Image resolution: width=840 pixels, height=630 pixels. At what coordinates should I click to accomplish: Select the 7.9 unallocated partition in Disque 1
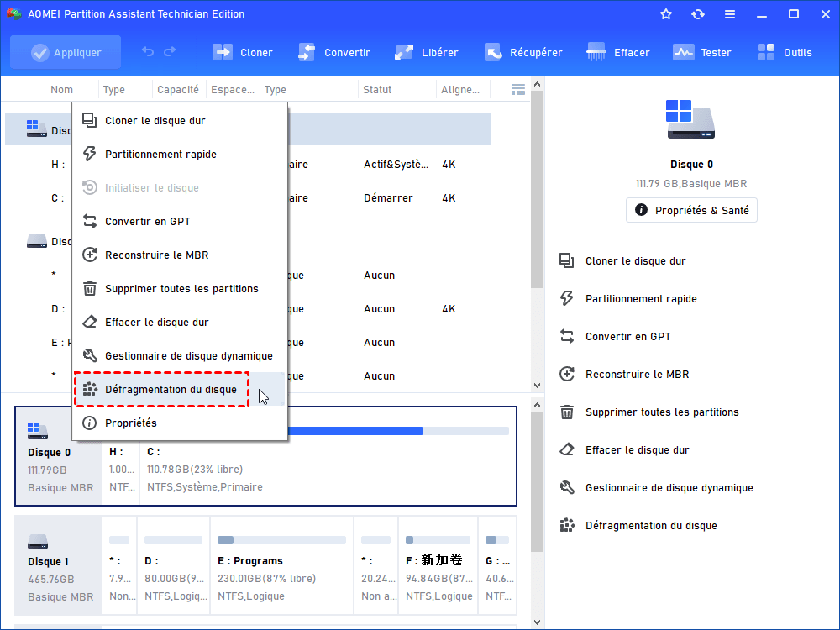click(x=119, y=565)
